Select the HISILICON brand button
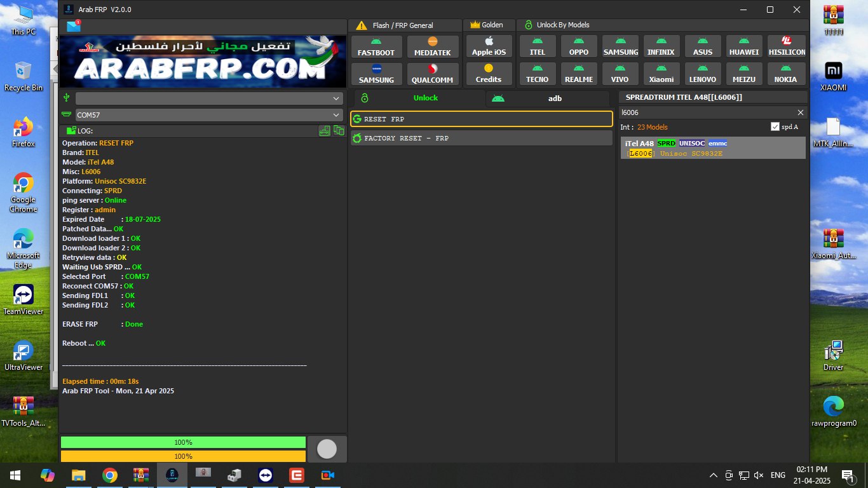 [x=787, y=46]
